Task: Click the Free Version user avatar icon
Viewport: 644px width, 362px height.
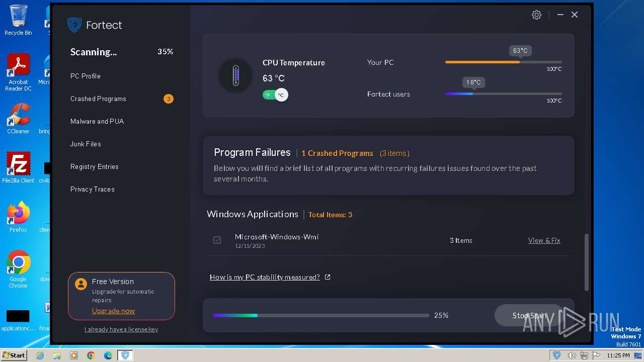Action: pos(80,284)
